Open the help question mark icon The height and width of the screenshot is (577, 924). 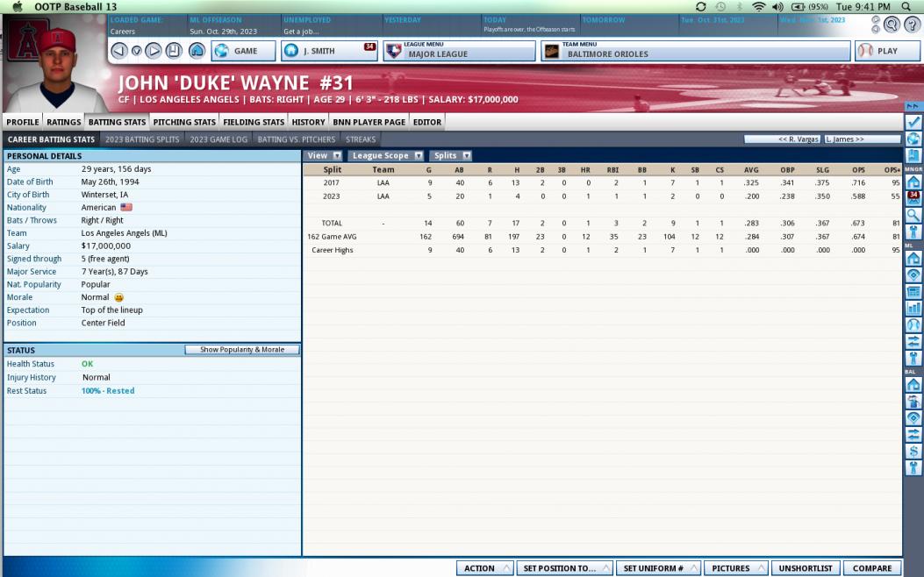(x=912, y=25)
